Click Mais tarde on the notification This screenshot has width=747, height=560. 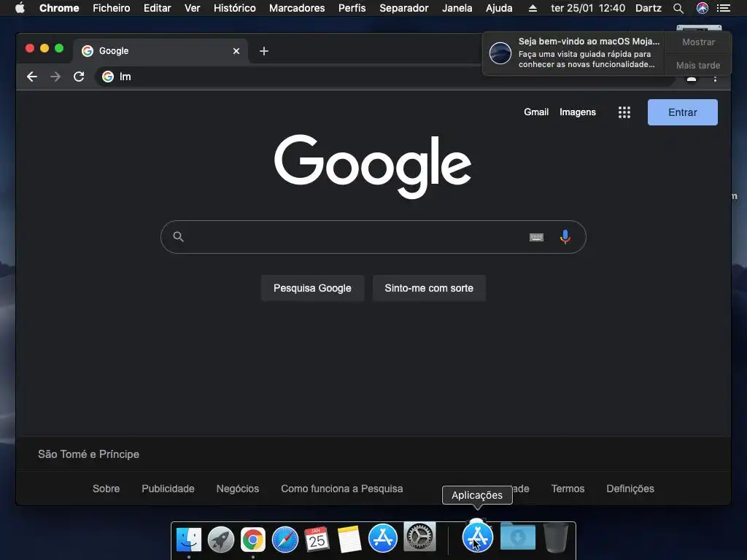click(x=698, y=65)
